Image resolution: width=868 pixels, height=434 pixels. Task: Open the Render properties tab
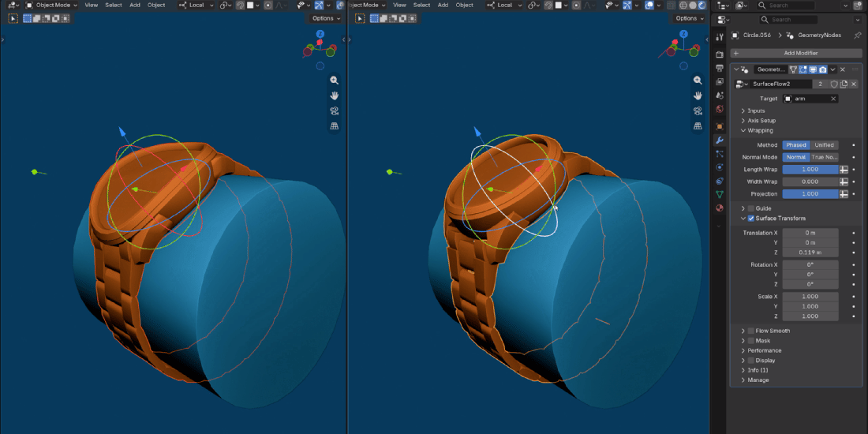[x=720, y=54]
